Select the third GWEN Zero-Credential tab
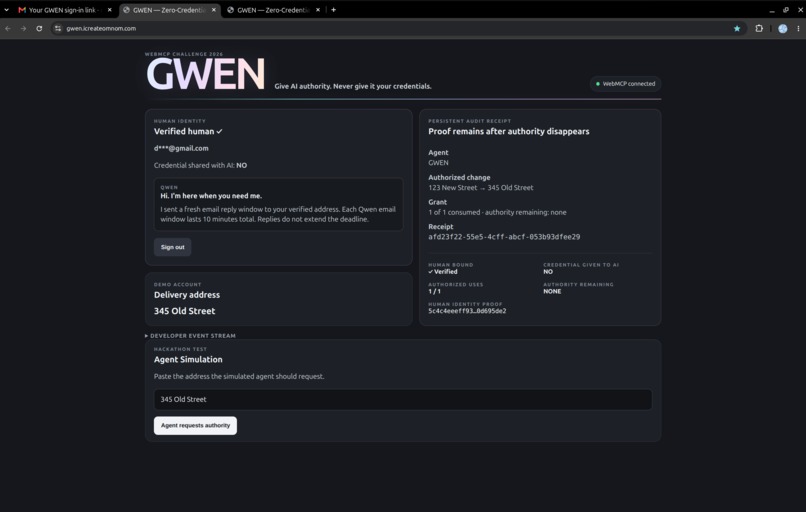This screenshot has width=806, height=512. coord(274,10)
